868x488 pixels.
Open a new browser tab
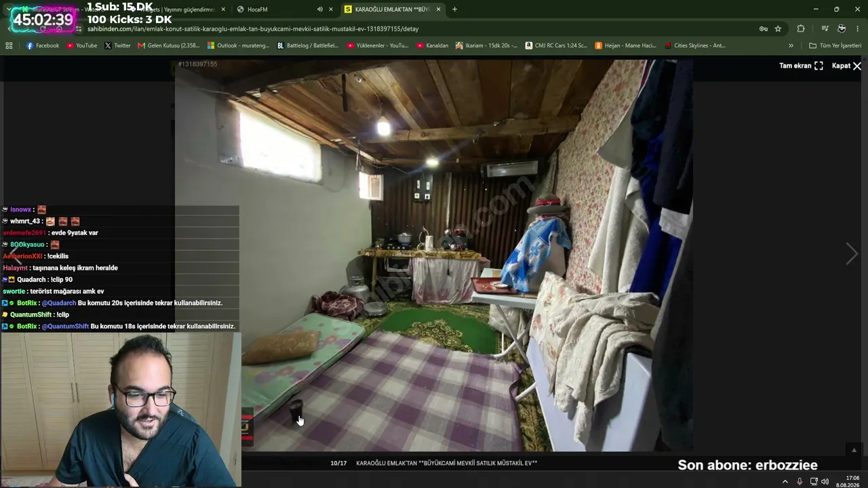coord(454,9)
